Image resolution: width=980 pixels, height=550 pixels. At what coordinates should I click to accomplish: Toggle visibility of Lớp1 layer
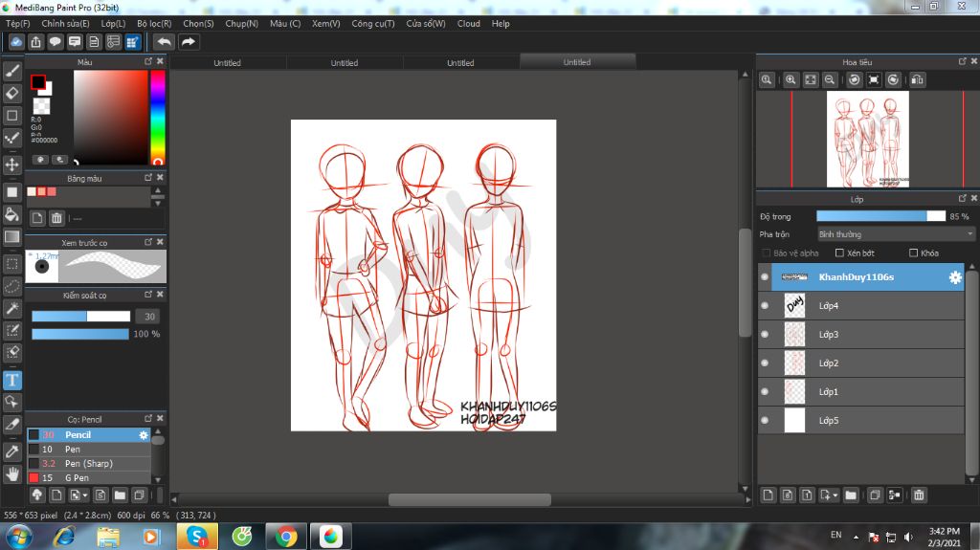pos(765,392)
